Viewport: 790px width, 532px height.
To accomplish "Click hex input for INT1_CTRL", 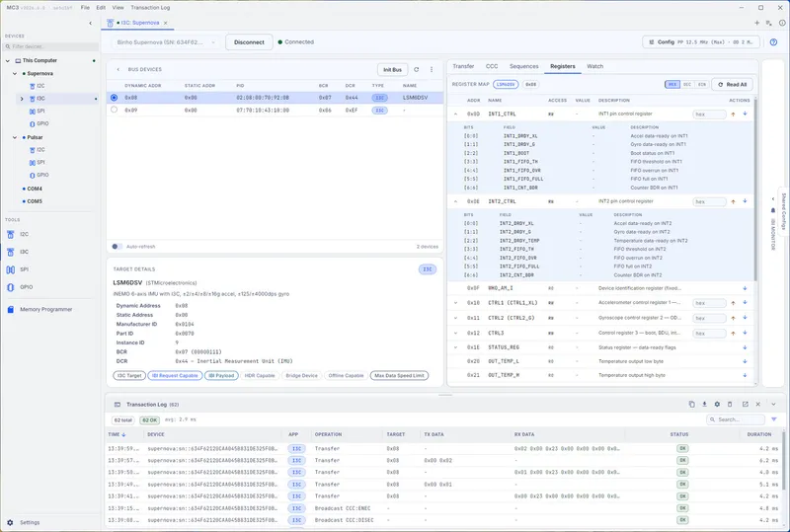I will (709, 114).
